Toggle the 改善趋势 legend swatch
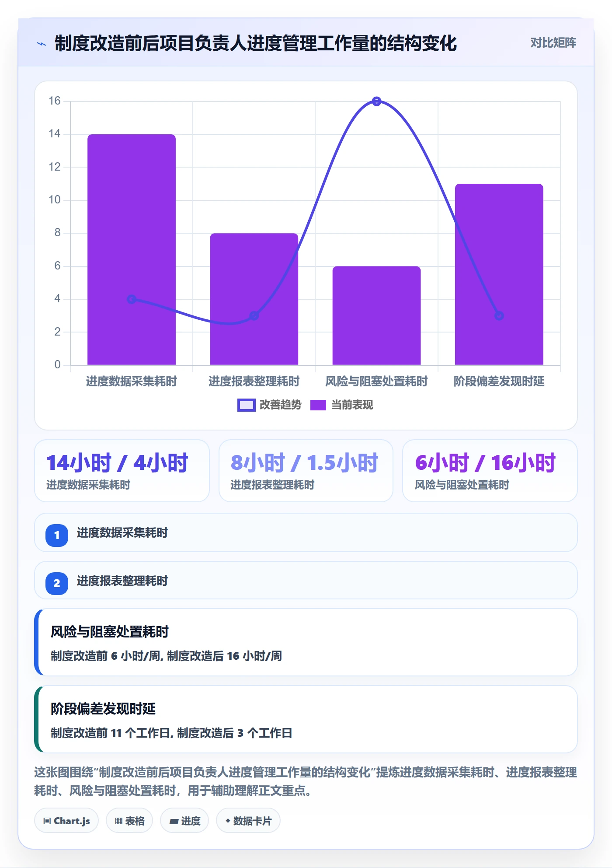The image size is (612, 868). point(246,405)
